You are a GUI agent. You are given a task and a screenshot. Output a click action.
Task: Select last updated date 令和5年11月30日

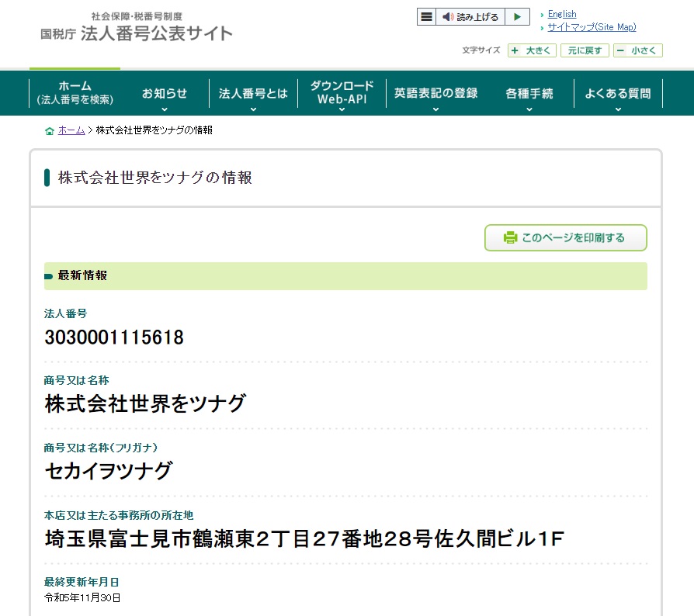coord(82,598)
